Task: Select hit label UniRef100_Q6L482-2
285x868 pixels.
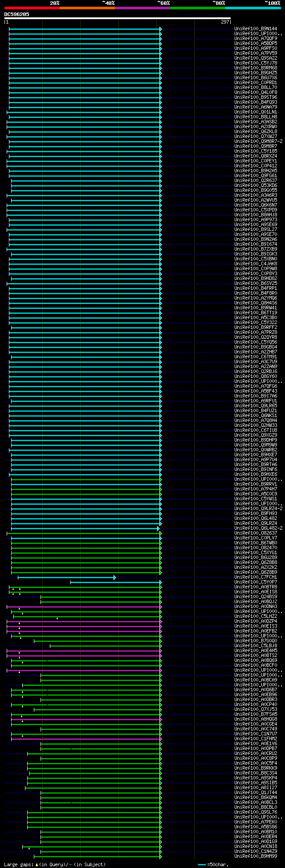Action: [x=258, y=528]
